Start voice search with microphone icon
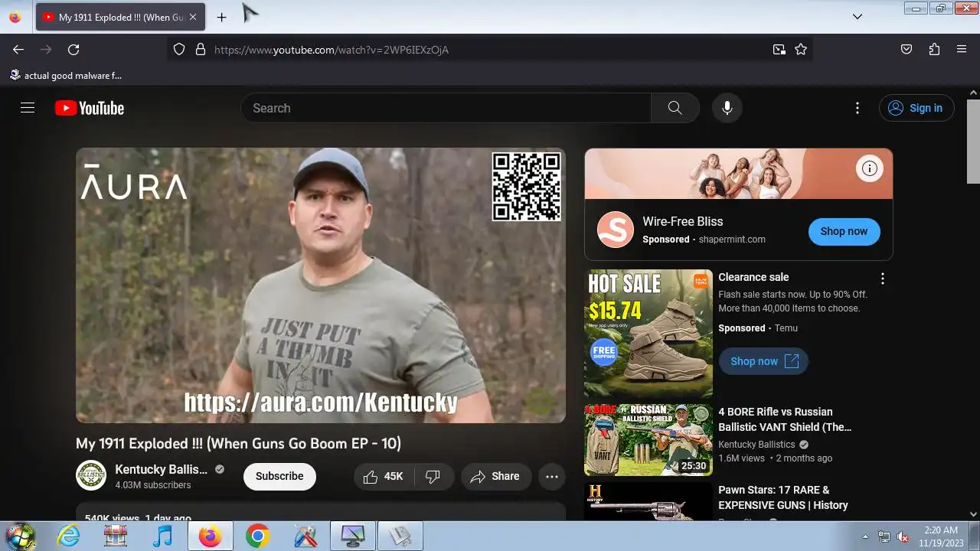 pos(727,108)
